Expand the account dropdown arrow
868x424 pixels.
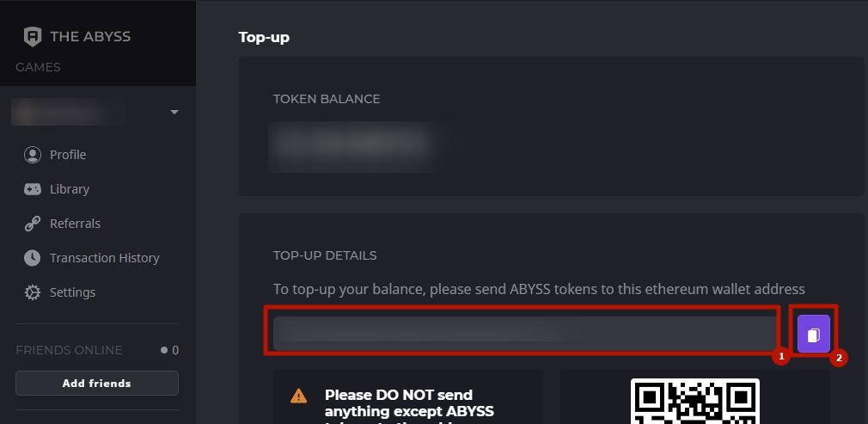pyautogui.click(x=174, y=112)
